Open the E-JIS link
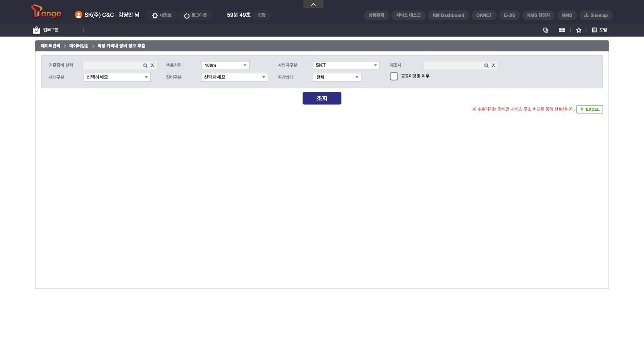 pyautogui.click(x=510, y=16)
